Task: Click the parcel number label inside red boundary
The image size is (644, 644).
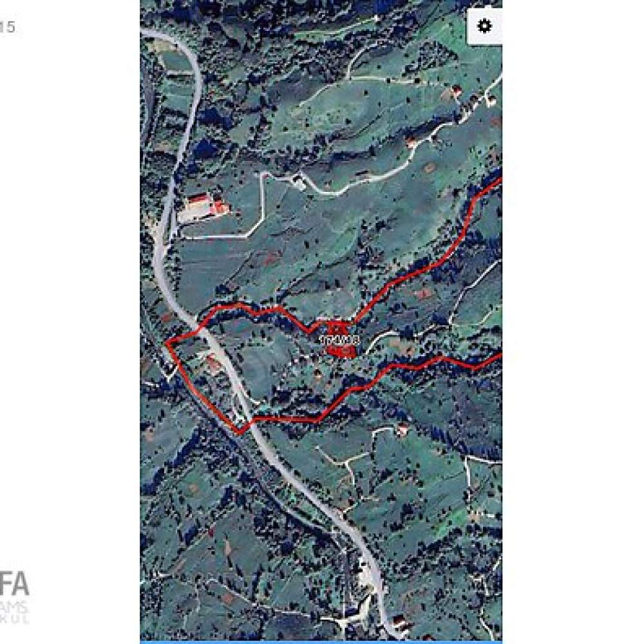Action: pyautogui.click(x=339, y=340)
